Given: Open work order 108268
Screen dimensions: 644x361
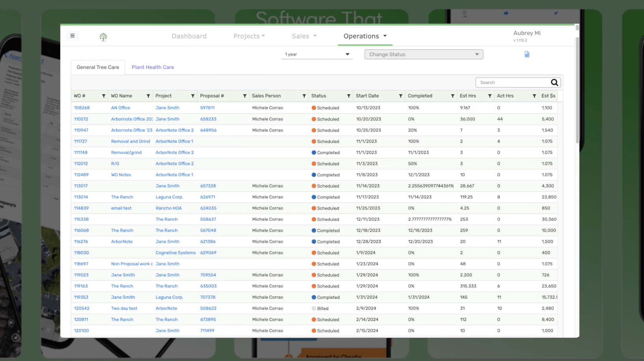Looking at the screenshot, I should (82, 108).
